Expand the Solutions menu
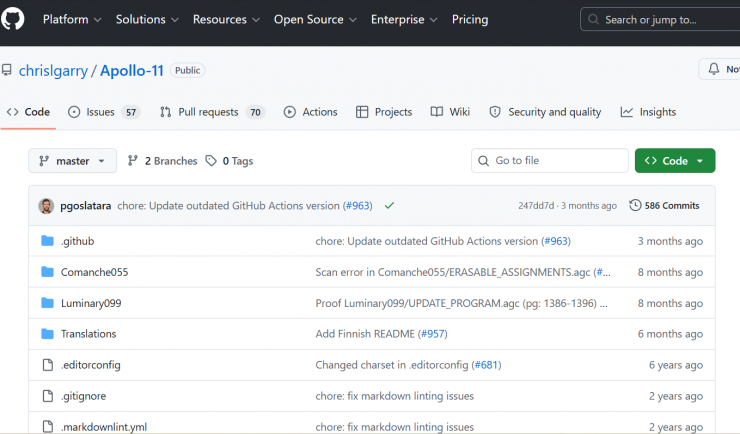This screenshot has width=740, height=434. pos(147,19)
